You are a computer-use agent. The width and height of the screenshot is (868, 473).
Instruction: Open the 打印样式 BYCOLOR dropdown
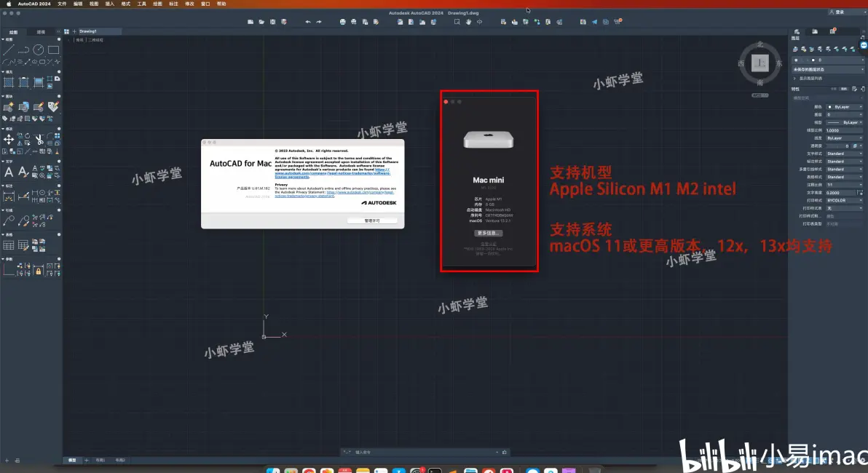tap(844, 200)
